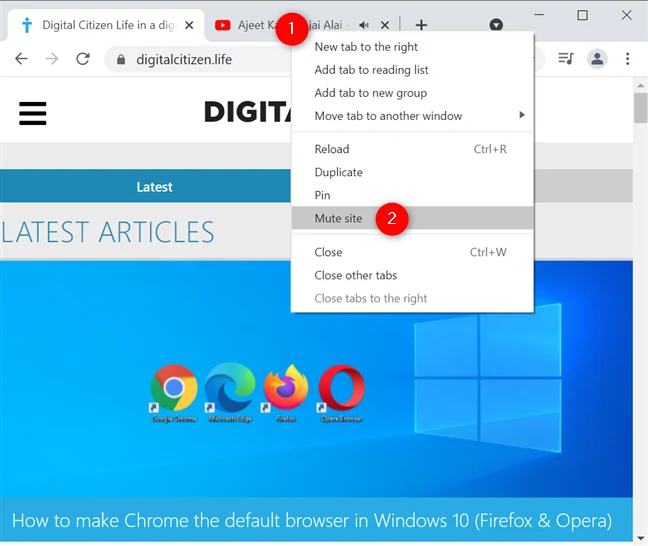Screen dimensions: 648x546
Task: Click the YouTube favicon on second tab
Action: coord(222,25)
